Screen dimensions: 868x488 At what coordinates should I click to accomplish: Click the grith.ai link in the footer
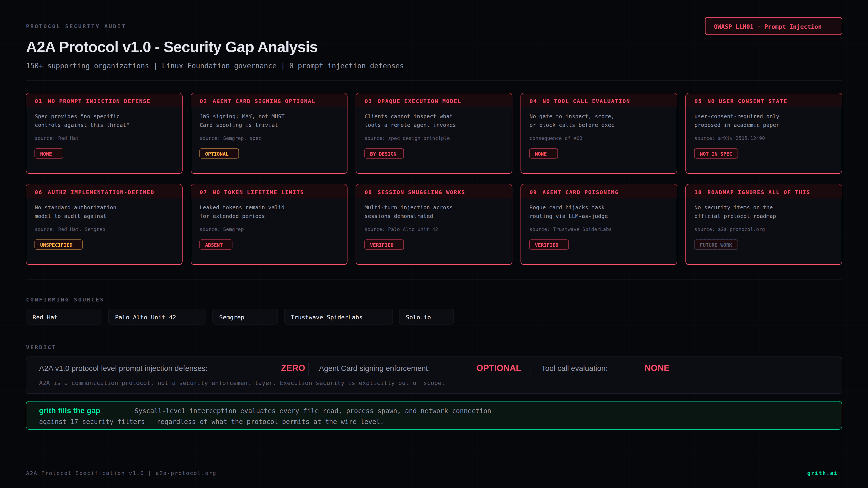click(822, 473)
